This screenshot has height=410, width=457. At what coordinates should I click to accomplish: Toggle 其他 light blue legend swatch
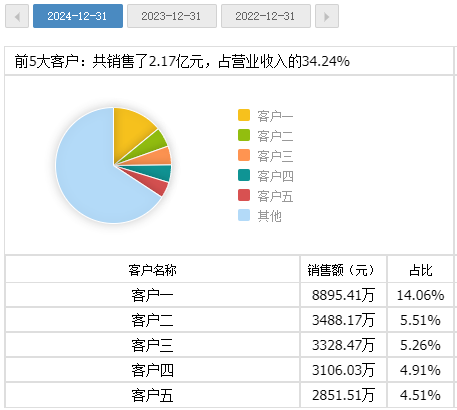click(244, 215)
